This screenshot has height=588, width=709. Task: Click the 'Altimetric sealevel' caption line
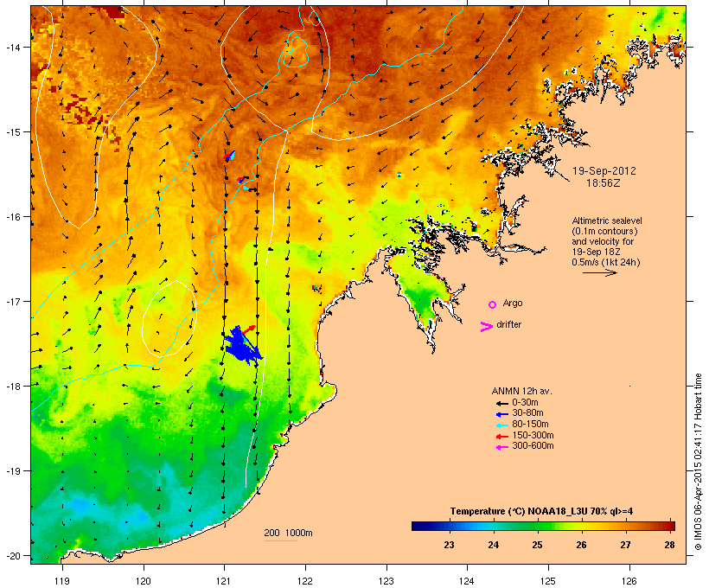607,220
